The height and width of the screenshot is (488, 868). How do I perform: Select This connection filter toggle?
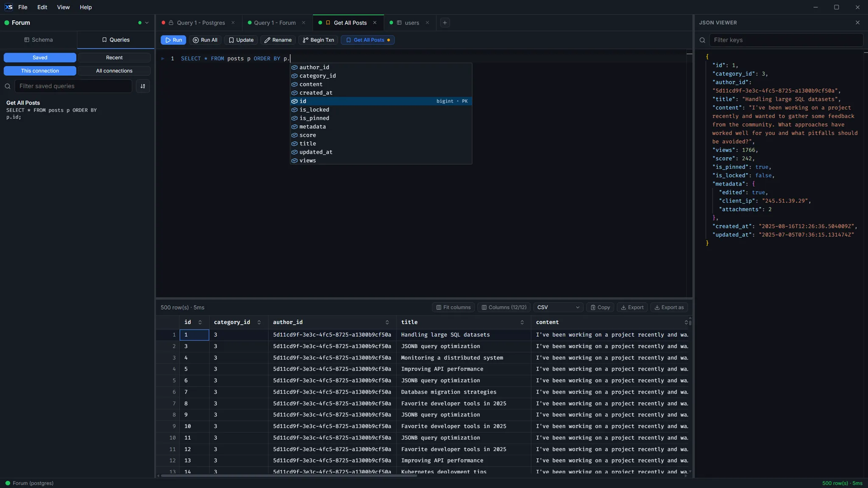point(40,71)
